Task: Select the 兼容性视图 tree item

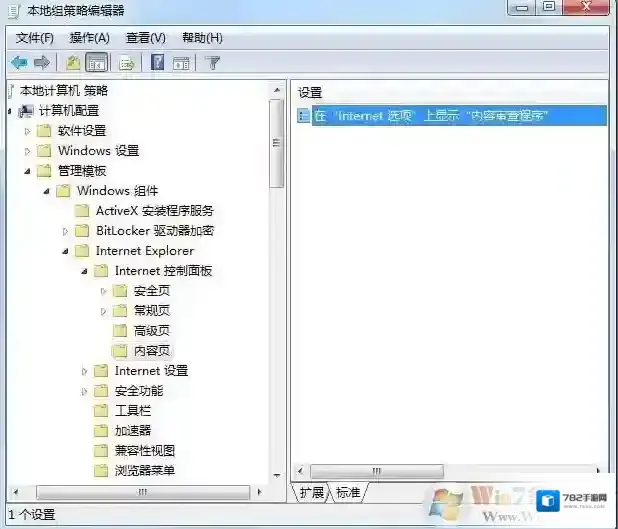Action: point(145,451)
